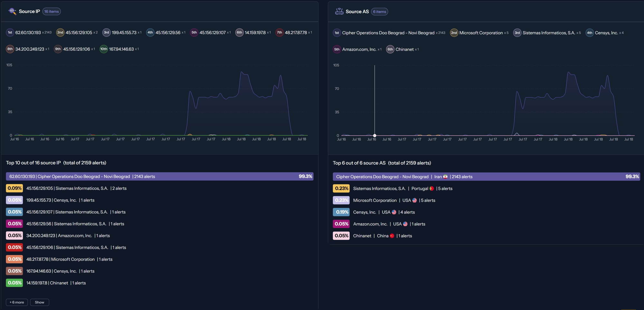The image size is (644, 310).
Task: Click the USA flag in Censys, Inc. row
Action: pos(394,212)
